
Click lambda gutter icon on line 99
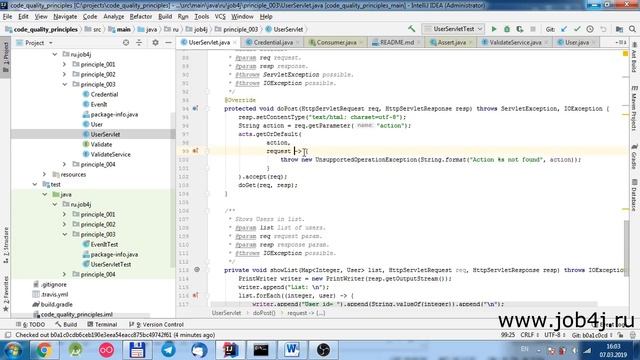[196, 151]
